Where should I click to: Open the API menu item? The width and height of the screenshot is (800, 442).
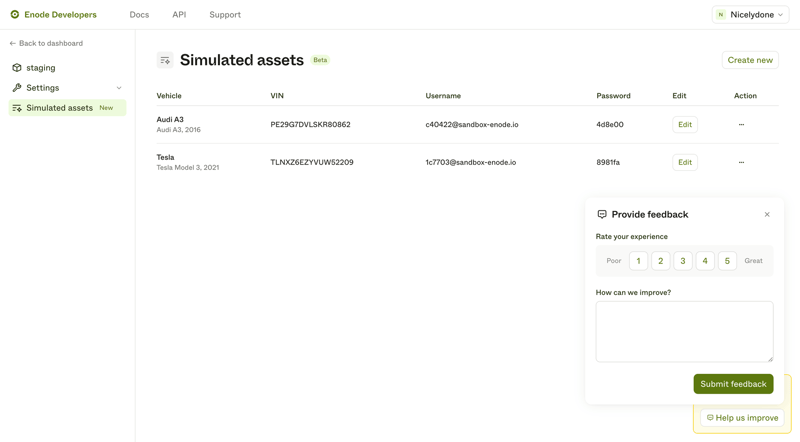(x=179, y=15)
